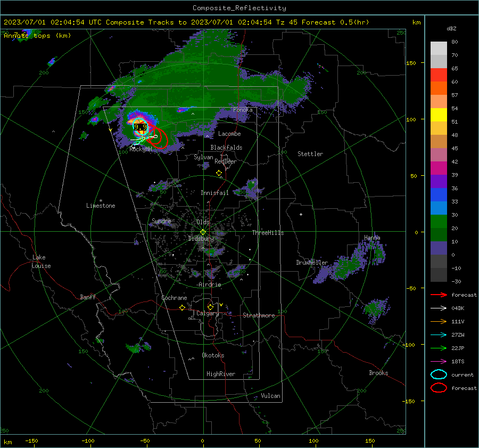The height and width of the screenshot is (448, 479).
Task: Click the Composite_Reflectivity title
Action: tap(240, 8)
